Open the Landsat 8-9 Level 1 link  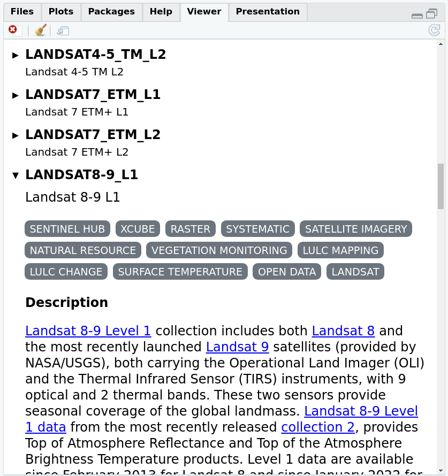tap(88, 331)
